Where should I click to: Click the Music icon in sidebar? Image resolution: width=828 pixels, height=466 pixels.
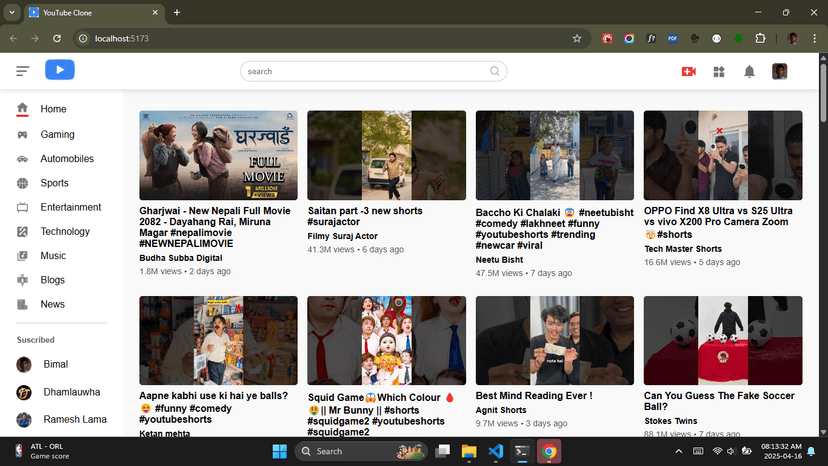point(22,256)
